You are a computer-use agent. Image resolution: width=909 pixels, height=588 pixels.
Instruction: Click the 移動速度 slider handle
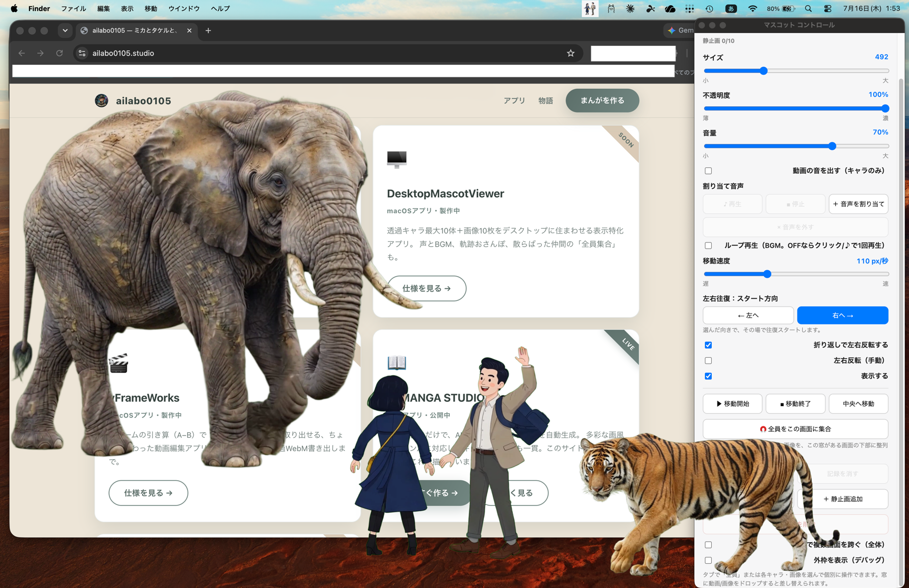point(767,274)
